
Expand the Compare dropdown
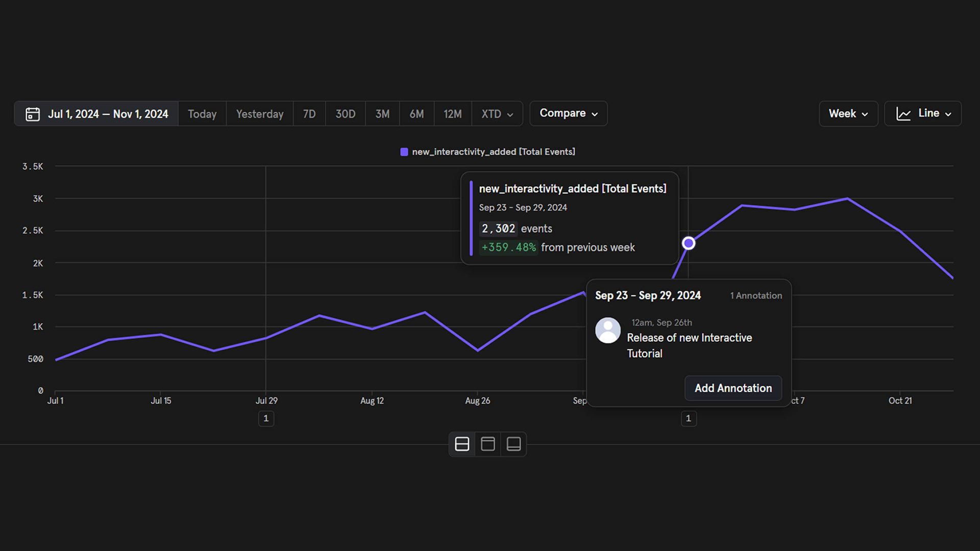coord(569,113)
